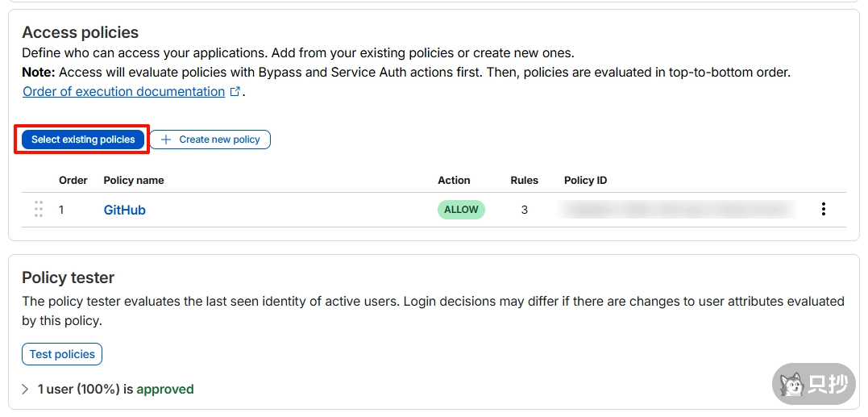Click the Policy ID column header
Image resolution: width=868 pixels, height=417 pixels.
click(585, 181)
